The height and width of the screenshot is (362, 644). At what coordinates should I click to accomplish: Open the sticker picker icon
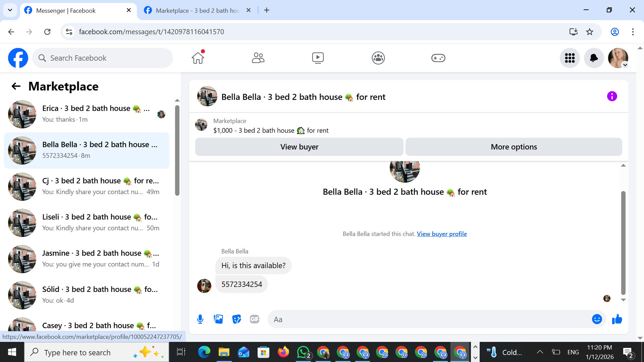pyautogui.click(x=236, y=319)
